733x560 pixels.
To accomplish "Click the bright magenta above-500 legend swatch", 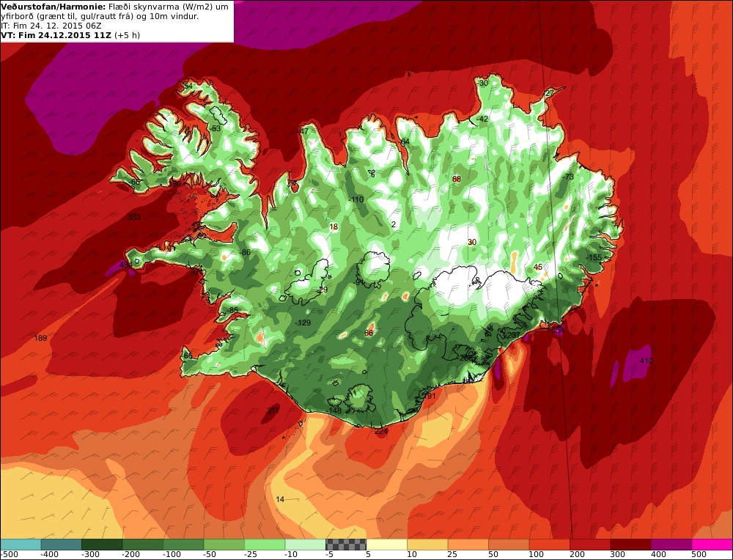I will pos(712,545).
